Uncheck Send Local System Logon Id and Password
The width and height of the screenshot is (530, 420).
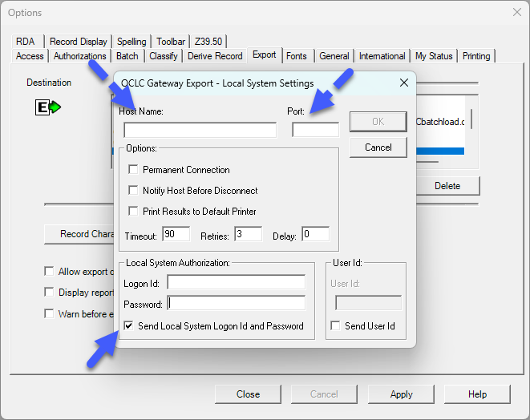(128, 325)
